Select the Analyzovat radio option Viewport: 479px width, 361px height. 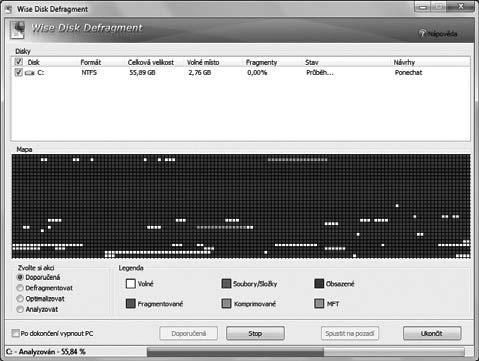[20, 309]
